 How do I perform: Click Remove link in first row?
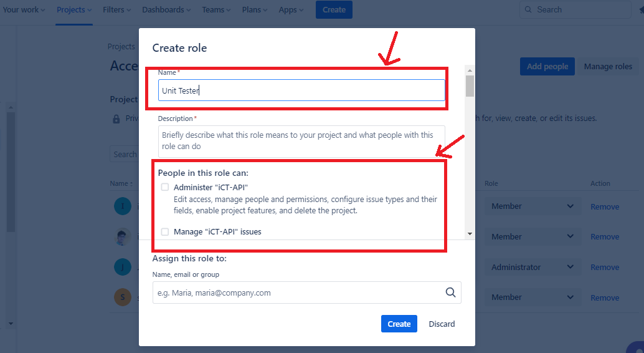click(604, 206)
